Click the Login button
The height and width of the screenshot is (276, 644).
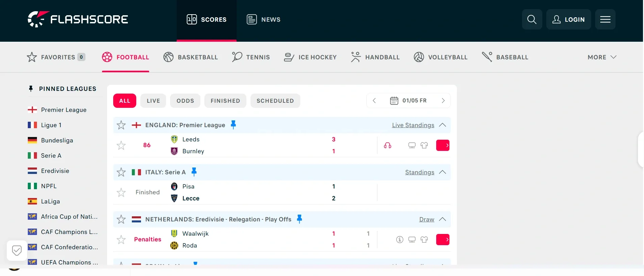click(568, 19)
